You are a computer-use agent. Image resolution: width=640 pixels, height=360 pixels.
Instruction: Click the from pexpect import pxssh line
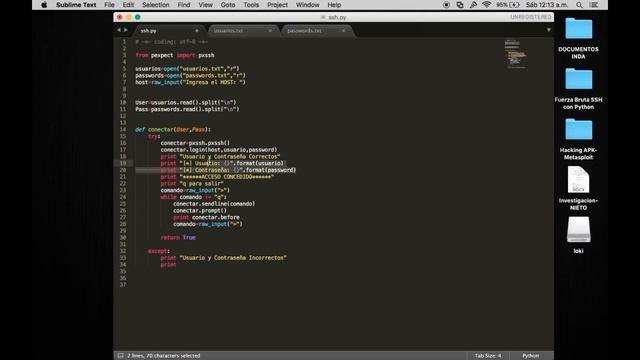(175, 55)
